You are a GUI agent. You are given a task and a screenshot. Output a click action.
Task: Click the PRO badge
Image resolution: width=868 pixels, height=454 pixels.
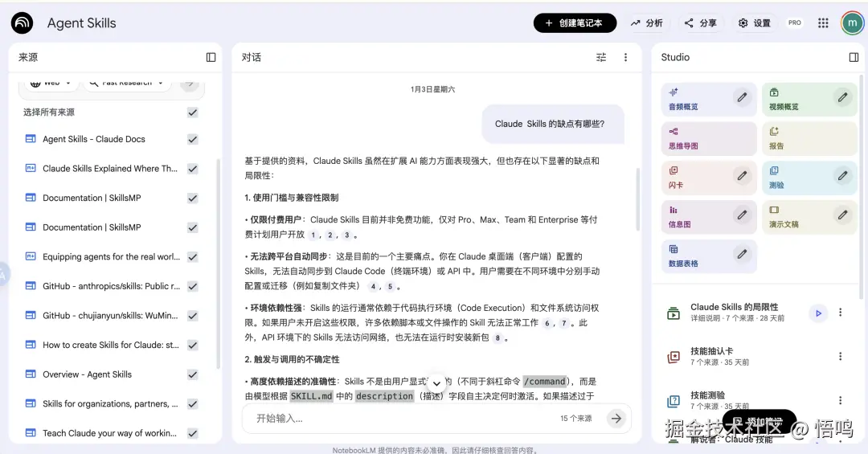(794, 23)
